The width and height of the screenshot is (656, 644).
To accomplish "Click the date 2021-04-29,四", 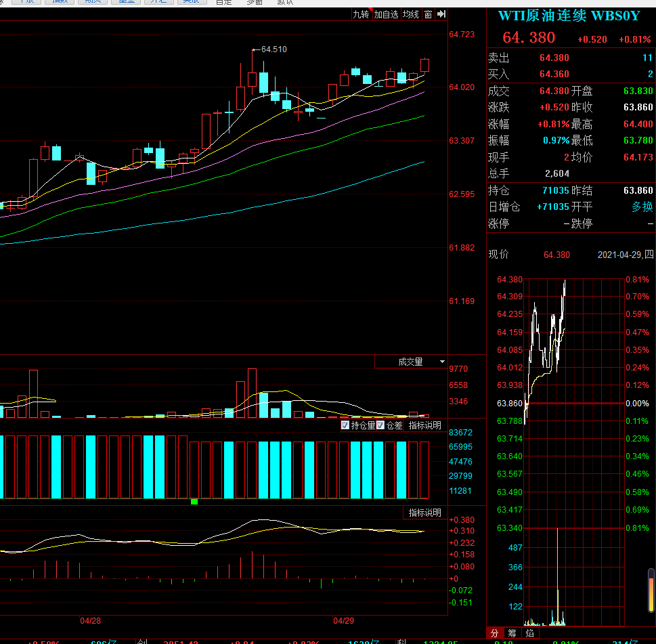I will coord(626,255).
